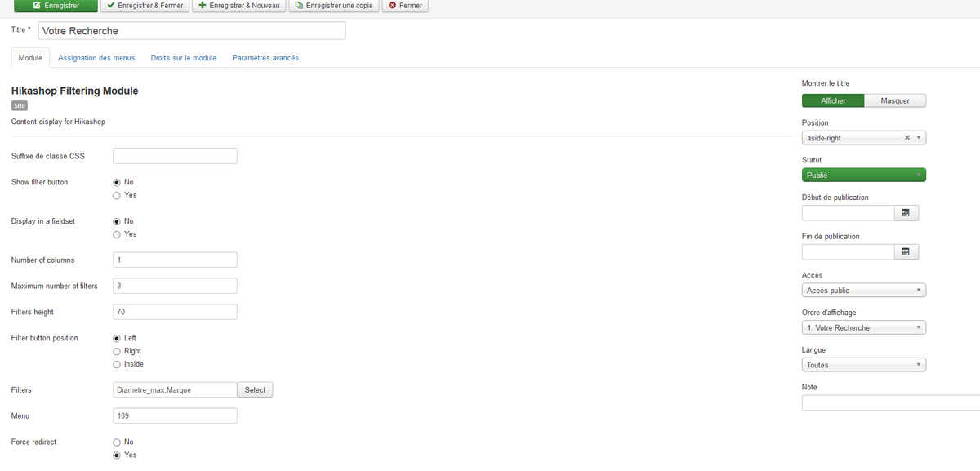This screenshot has width=980, height=471.
Task: Select No for Force redirect
Action: click(x=117, y=442)
